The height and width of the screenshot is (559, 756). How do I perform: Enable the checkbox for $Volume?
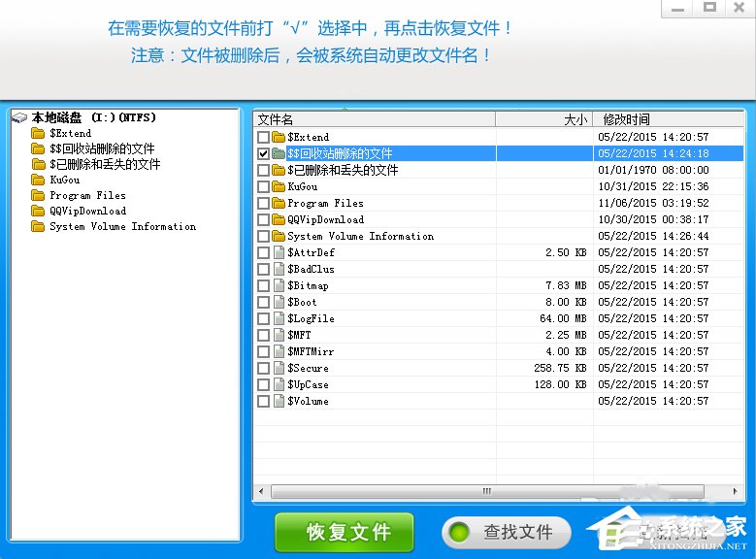click(263, 401)
